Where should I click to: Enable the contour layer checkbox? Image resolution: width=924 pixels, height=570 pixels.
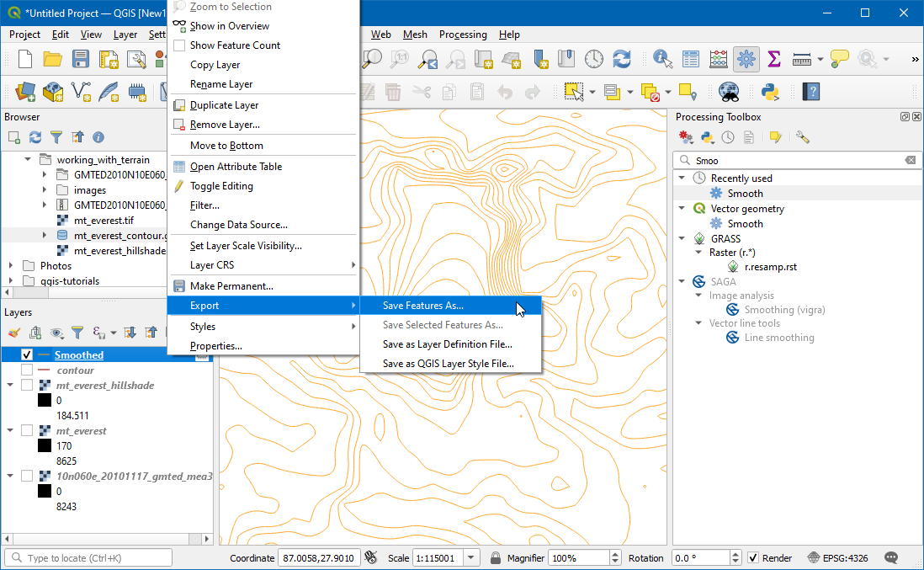27,370
